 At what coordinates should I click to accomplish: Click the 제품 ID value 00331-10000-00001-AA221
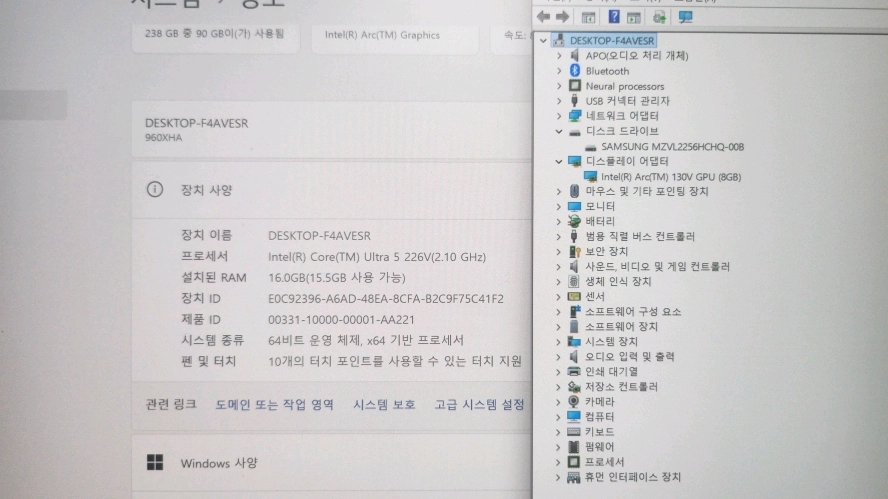(x=341, y=319)
